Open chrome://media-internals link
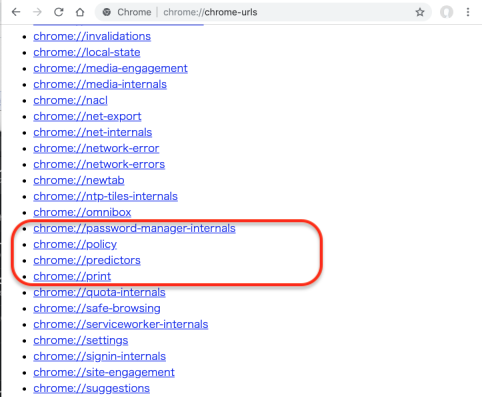 click(100, 84)
